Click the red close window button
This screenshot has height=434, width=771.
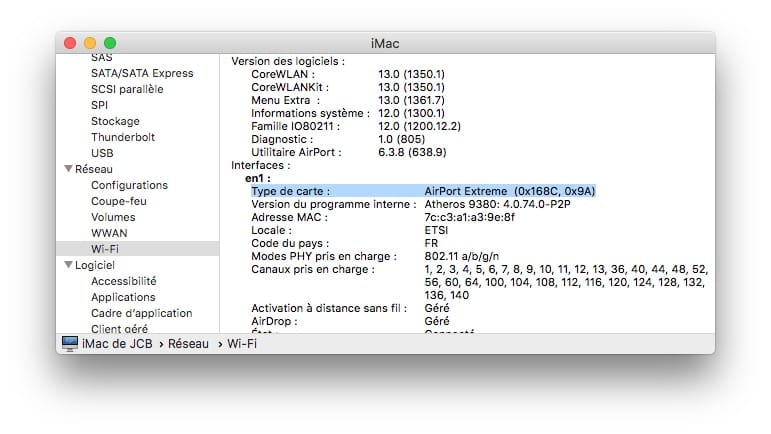pos(70,43)
